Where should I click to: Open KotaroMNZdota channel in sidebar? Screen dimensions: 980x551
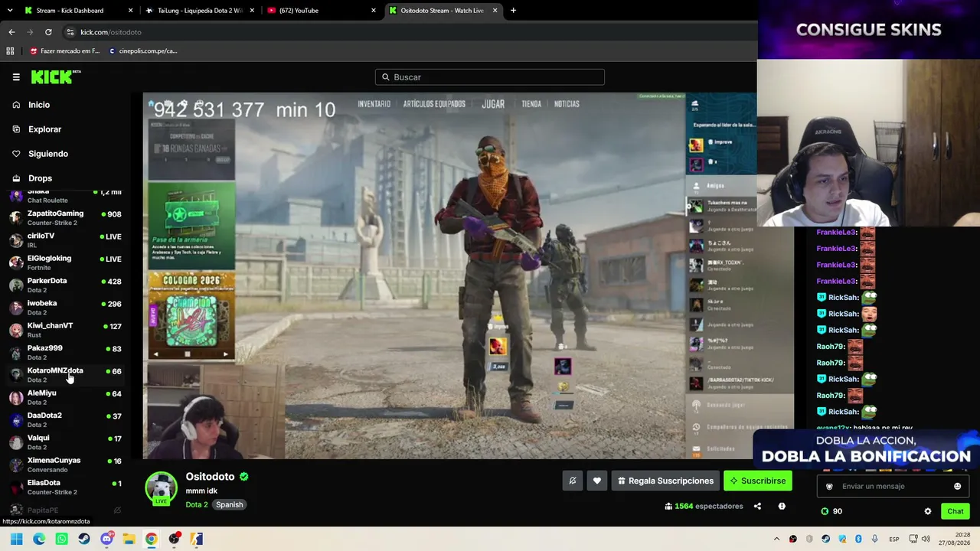65,374
